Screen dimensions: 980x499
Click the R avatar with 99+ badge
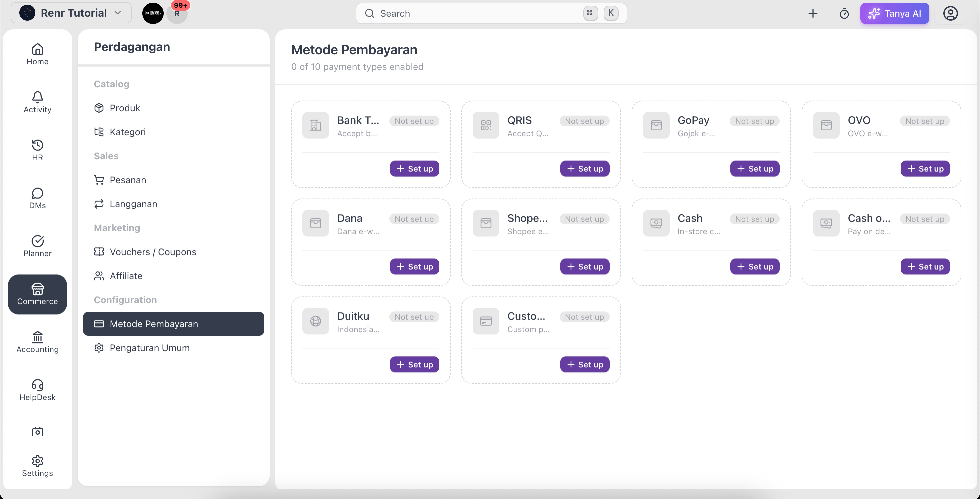coord(177,13)
